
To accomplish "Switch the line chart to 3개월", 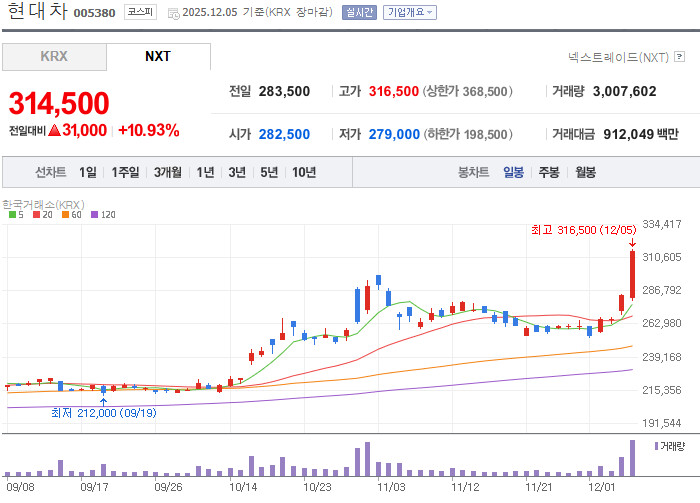I will coord(168,172).
